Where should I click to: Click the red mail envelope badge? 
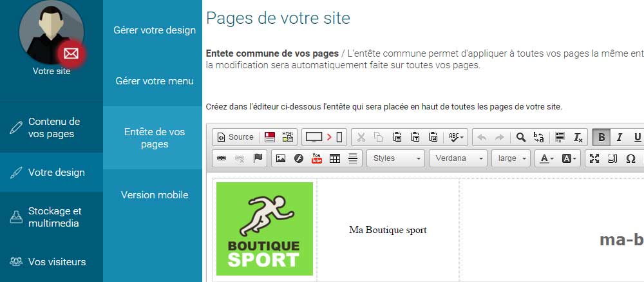point(71,53)
